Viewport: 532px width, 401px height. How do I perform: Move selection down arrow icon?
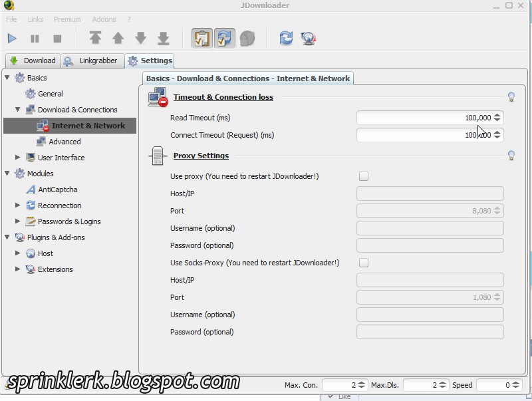point(141,38)
